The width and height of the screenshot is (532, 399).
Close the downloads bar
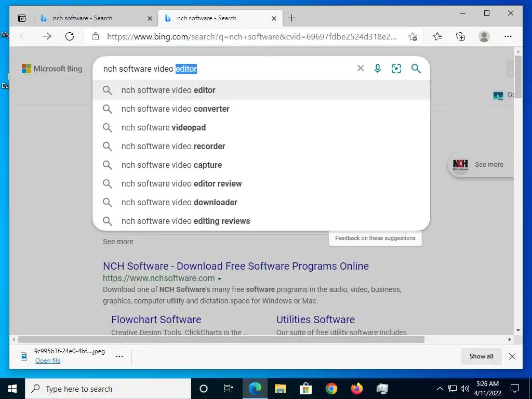point(512,356)
